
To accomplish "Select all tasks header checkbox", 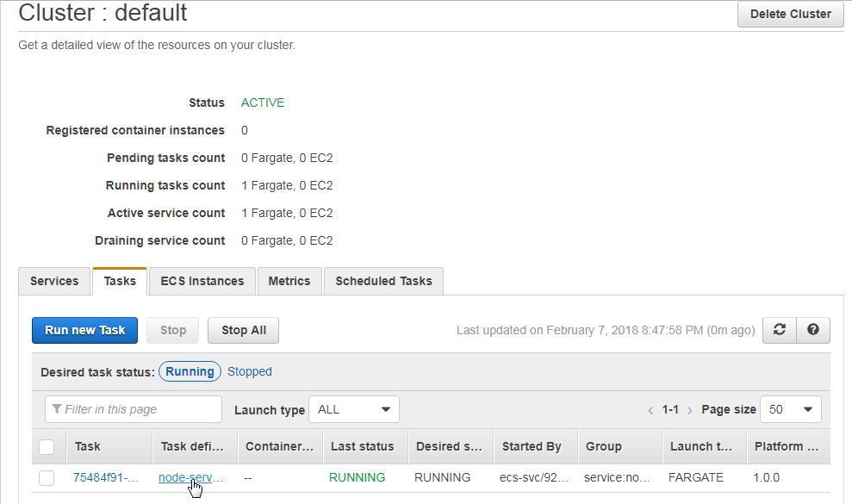I will point(47,447).
